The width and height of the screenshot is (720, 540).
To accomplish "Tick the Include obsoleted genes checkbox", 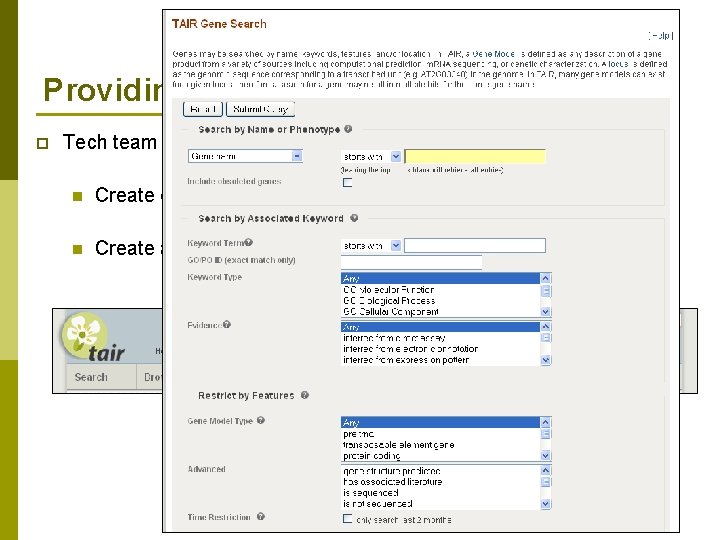I will 348,182.
